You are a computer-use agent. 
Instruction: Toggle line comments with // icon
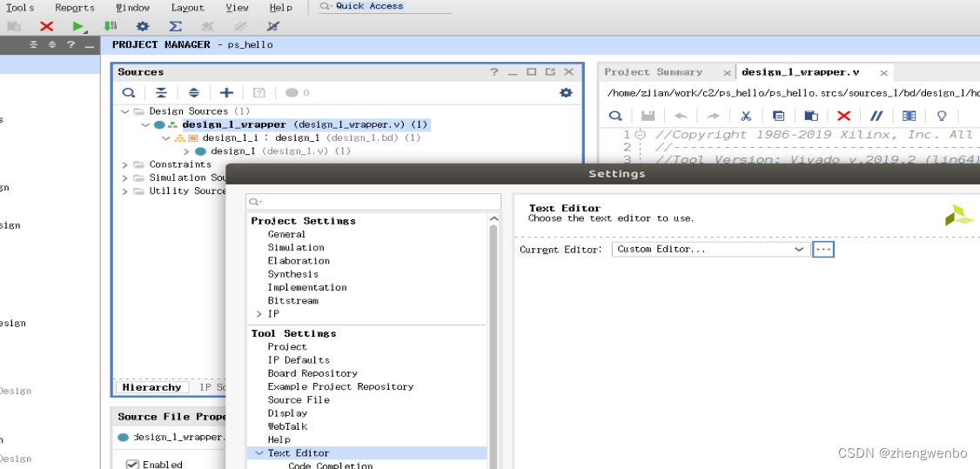pos(876,116)
